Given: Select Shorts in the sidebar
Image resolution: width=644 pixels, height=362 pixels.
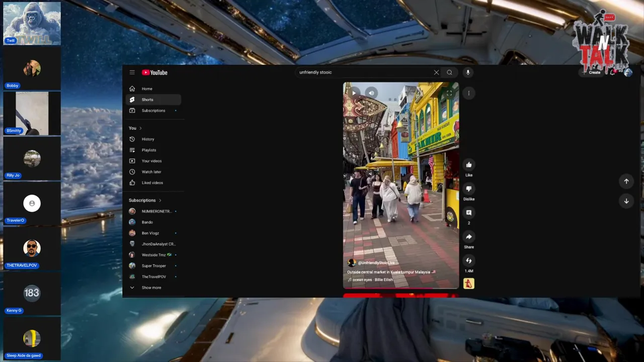Looking at the screenshot, I should (x=153, y=100).
